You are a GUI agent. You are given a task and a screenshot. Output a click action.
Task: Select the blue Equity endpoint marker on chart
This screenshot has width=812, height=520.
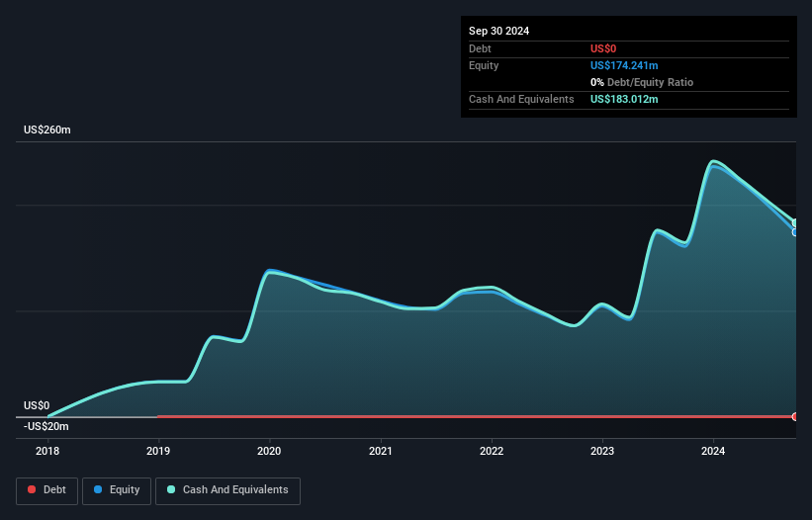[x=795, y=232]
